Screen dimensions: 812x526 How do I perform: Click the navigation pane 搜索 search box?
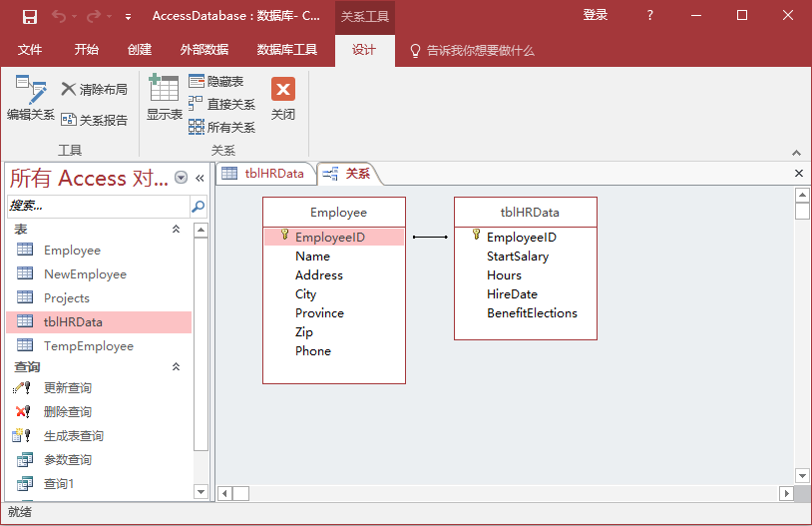[98, 207]
